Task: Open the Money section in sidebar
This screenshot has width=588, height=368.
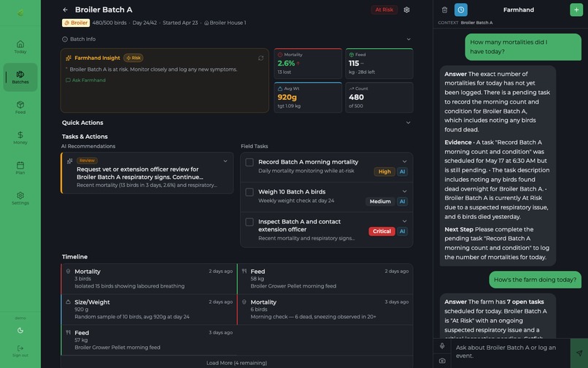Action: tap(20, 137)
